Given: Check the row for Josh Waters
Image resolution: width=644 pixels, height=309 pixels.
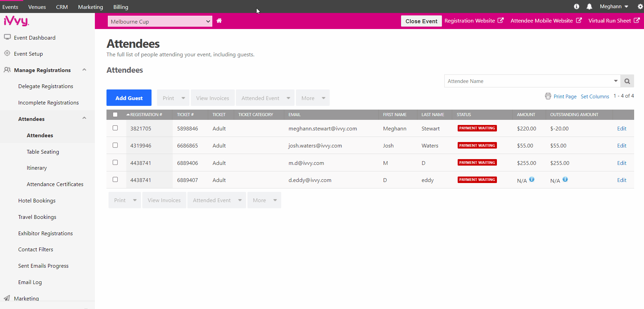Looking at the screenshot, I should coord(115,145).
